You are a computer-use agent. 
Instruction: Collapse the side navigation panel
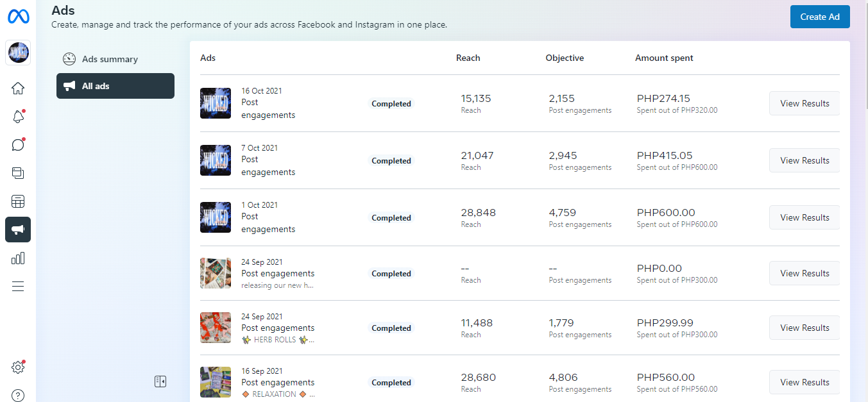[x=160, y=381]
